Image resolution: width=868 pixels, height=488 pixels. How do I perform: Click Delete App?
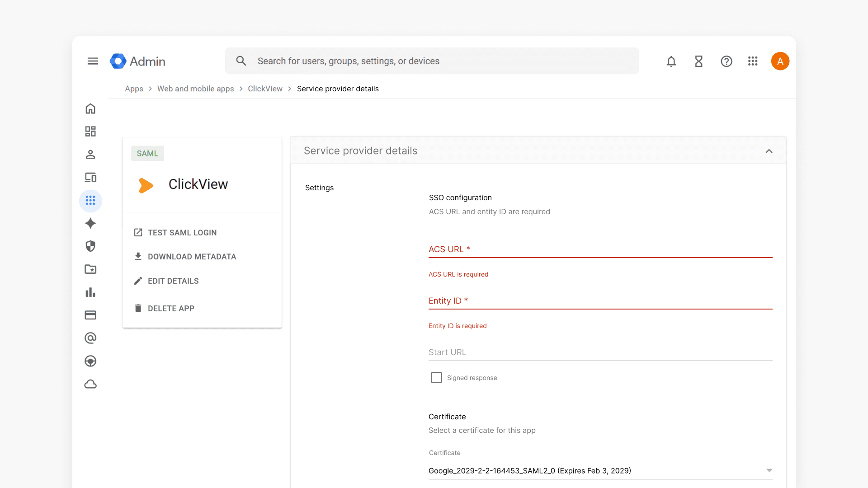coord(164,309)
